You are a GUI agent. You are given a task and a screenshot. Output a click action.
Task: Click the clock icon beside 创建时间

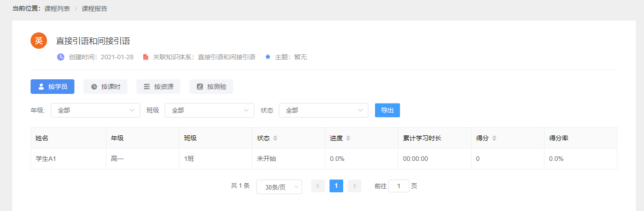coord(61,57)
